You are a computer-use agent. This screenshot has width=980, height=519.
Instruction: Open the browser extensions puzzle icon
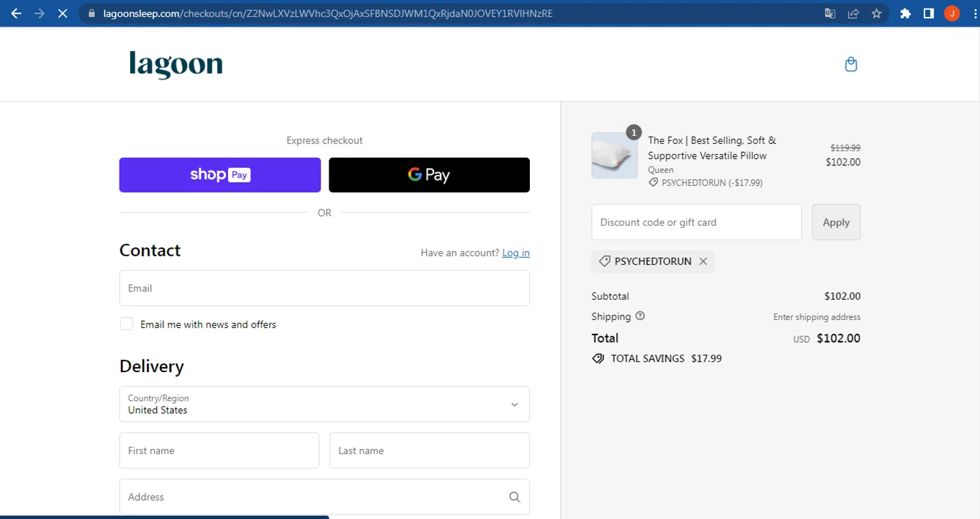[x=906, y=13]
